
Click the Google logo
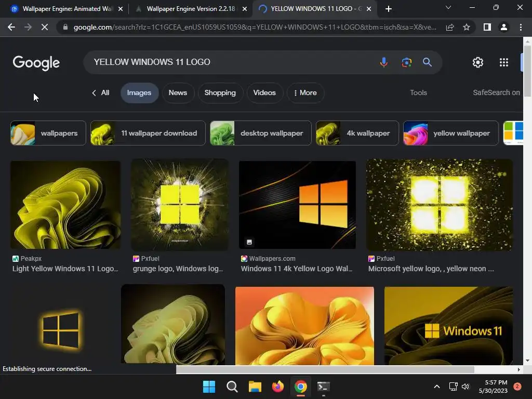36,63
